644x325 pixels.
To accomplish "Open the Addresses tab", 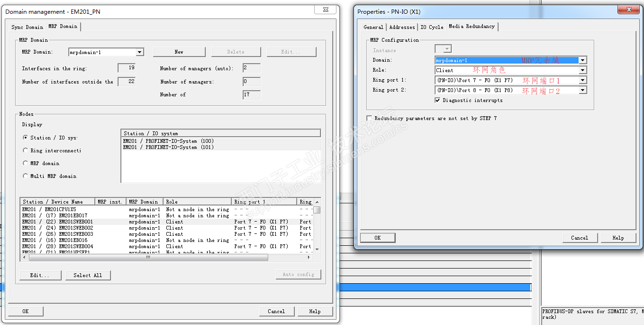I will [402, 27].
